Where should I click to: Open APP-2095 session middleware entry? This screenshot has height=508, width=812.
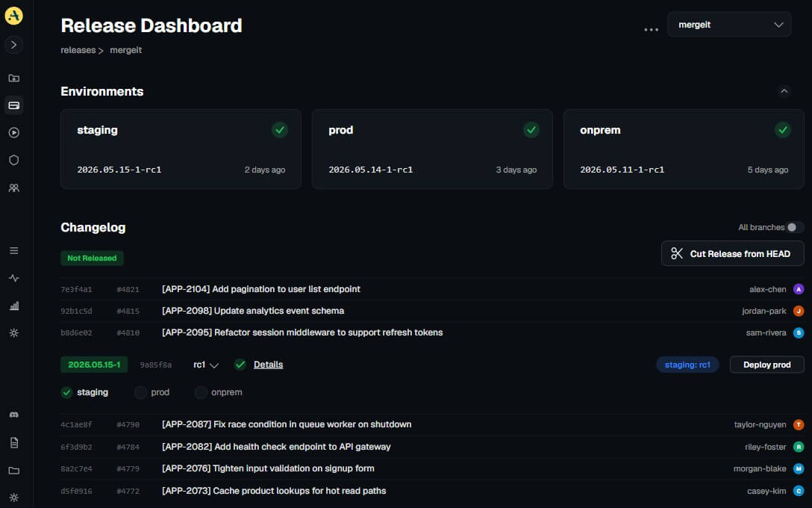[302, 332]
